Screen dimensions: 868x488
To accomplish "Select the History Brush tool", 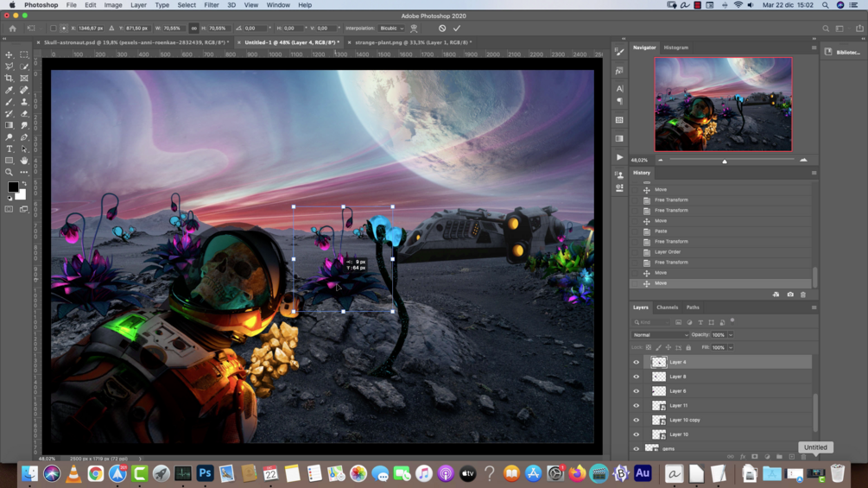I will [x=9, y=113].
